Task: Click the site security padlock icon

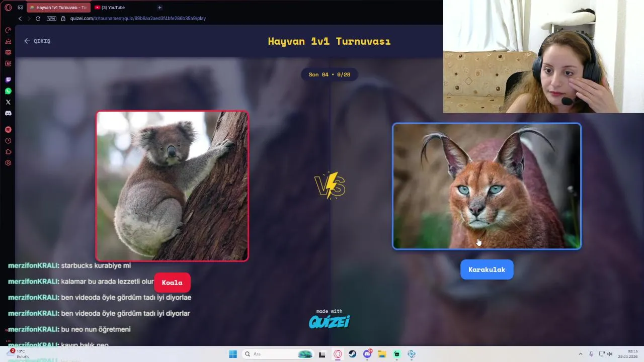Action: pos(63,19)
